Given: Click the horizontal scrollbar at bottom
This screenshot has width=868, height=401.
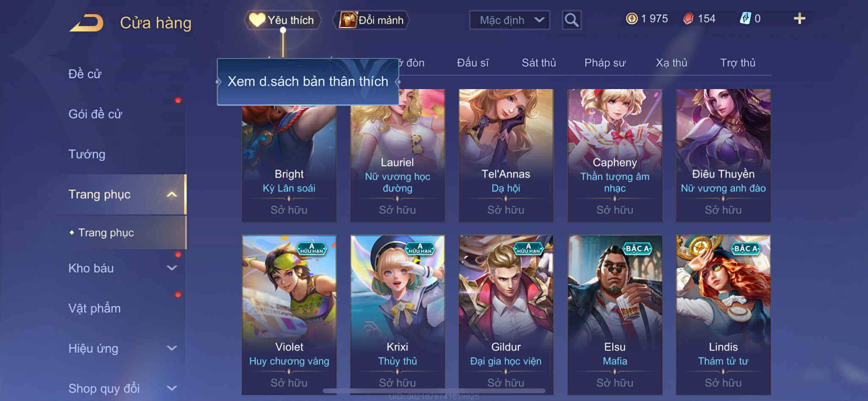Looking at the screenshot, I should (x=434, y=391).
